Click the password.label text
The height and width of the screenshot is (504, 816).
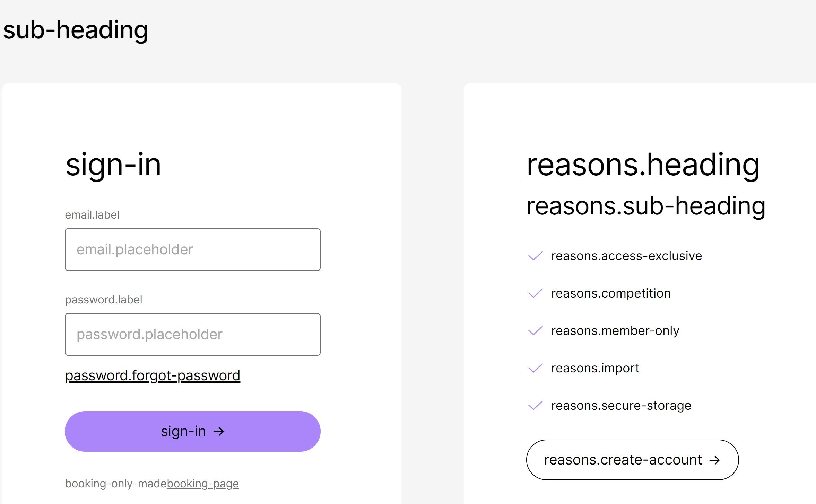pos(104,300)
